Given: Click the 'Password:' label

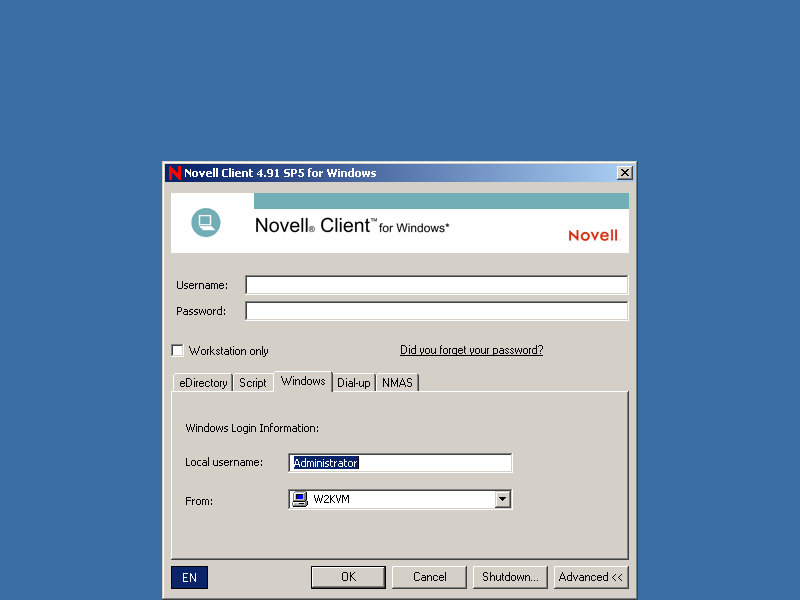Looking at the screenshot, I should [x=201, y=311].
